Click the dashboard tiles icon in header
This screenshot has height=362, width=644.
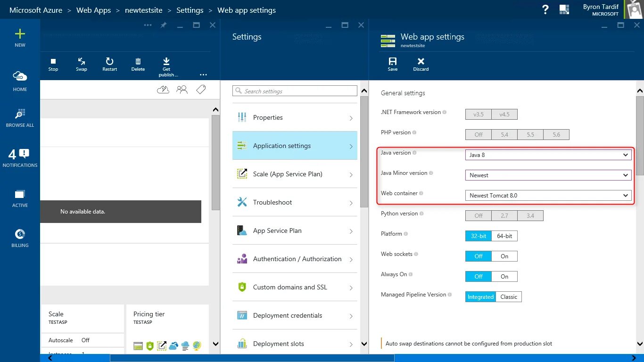pos(564,9)
